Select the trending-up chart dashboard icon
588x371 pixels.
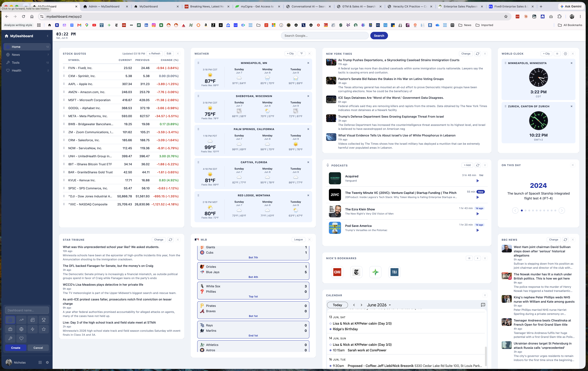point(22,320)
